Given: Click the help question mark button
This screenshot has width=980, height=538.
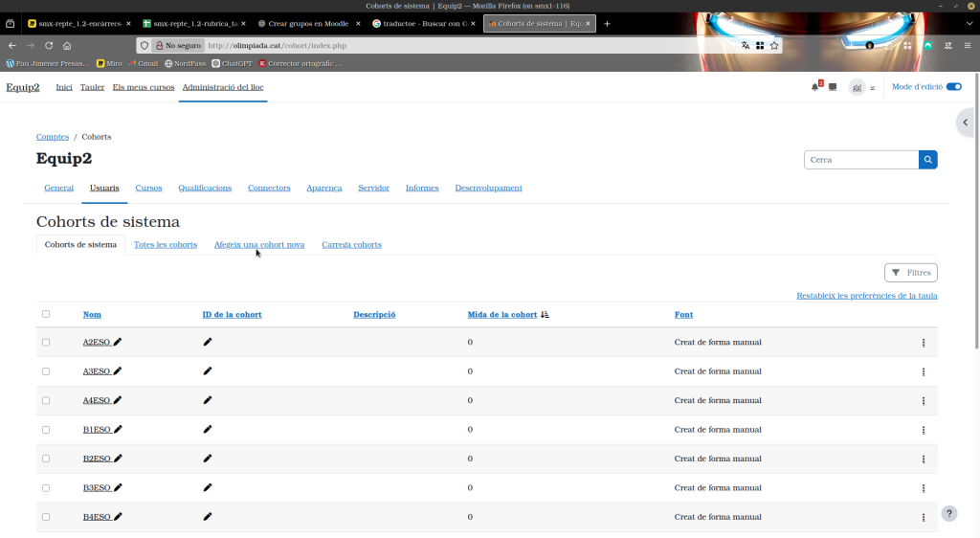Looking at the screenshot, I should coord(948,513).
